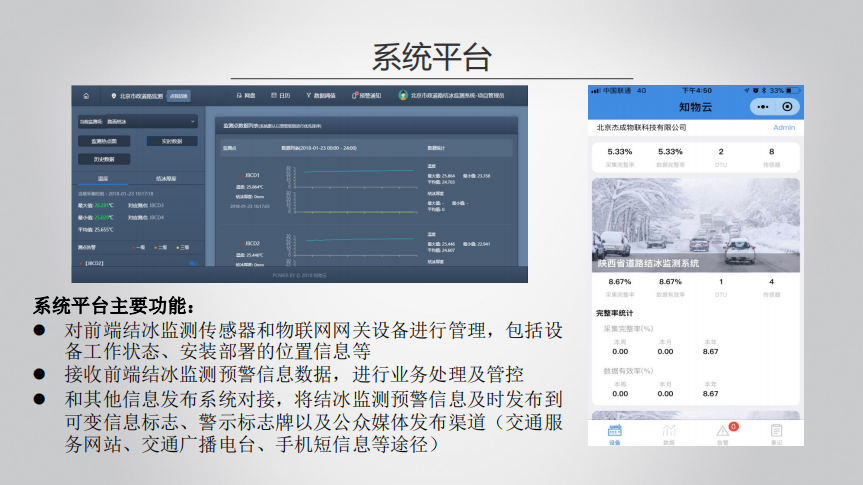
Task: Click the 监测热点图 button
Action: coord(104,141)
